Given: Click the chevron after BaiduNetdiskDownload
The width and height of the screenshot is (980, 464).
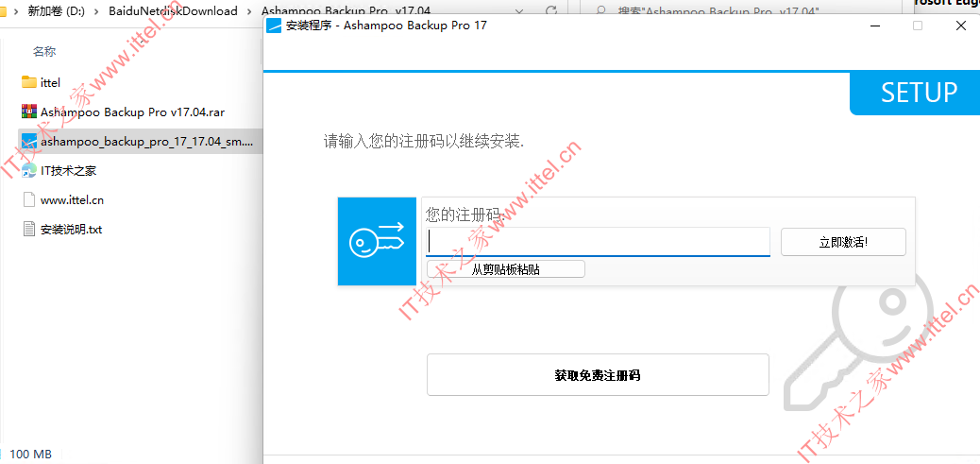Looking at the screenshot, I should [x=248, y=10].
